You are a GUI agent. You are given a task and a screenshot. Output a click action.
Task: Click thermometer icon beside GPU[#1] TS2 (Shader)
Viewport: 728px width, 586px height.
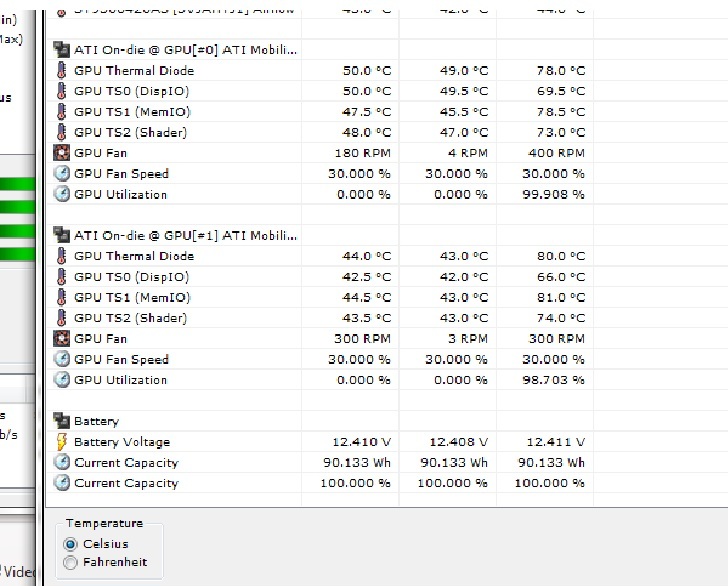(61, 318)
